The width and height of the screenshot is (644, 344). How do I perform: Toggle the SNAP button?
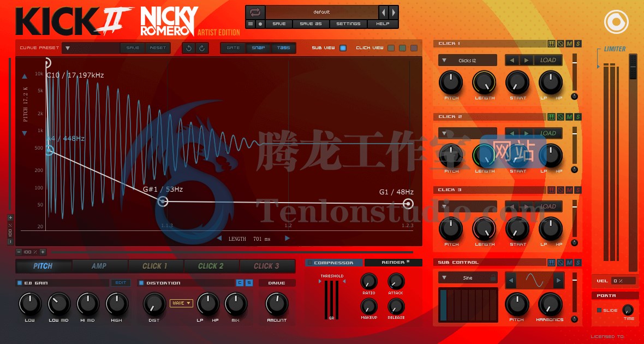coord(258,48)
